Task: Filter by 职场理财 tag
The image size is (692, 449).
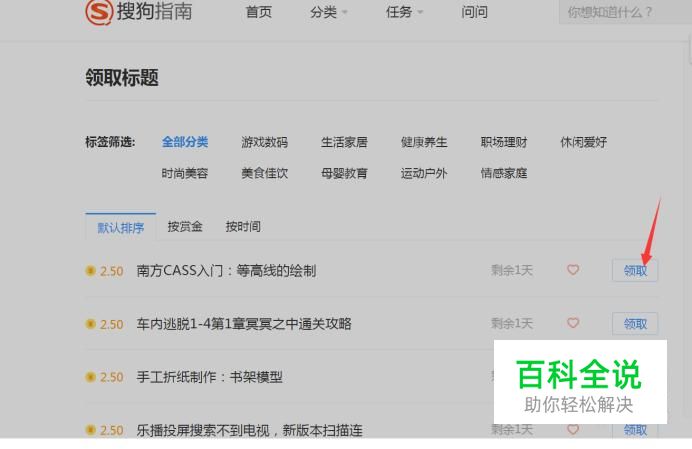Action: click(504, 142)
